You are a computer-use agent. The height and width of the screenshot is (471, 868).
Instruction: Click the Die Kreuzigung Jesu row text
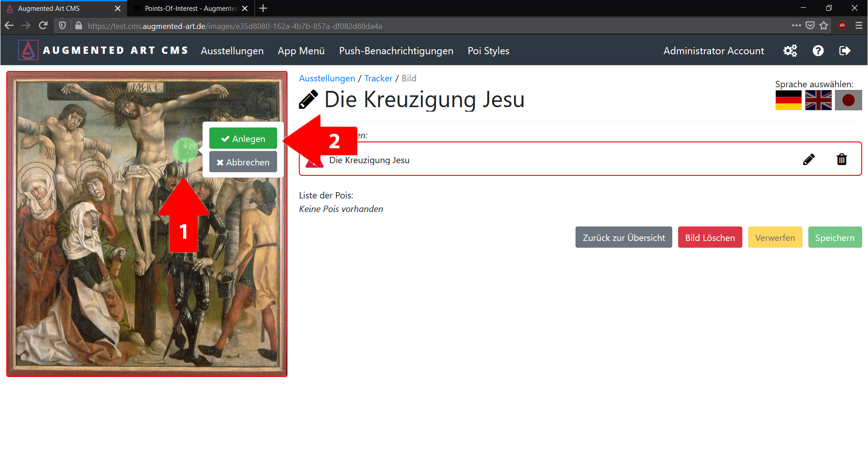(x=369, y=160)
